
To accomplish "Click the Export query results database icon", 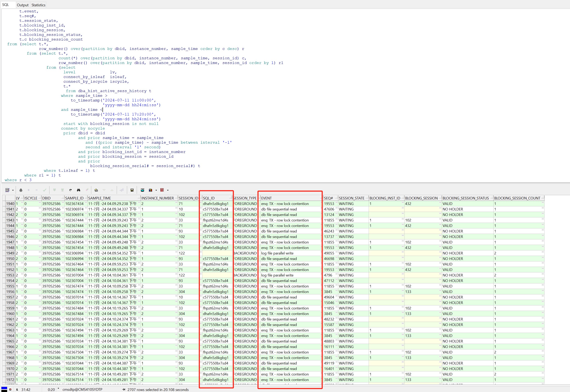I will [x=142, y=190].
